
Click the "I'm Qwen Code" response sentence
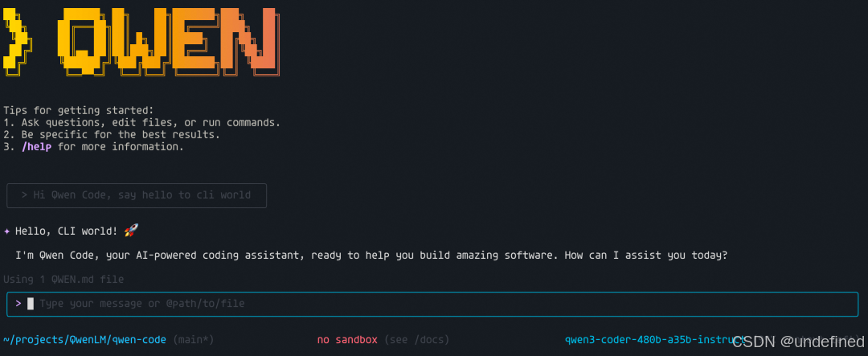[371, 256]
